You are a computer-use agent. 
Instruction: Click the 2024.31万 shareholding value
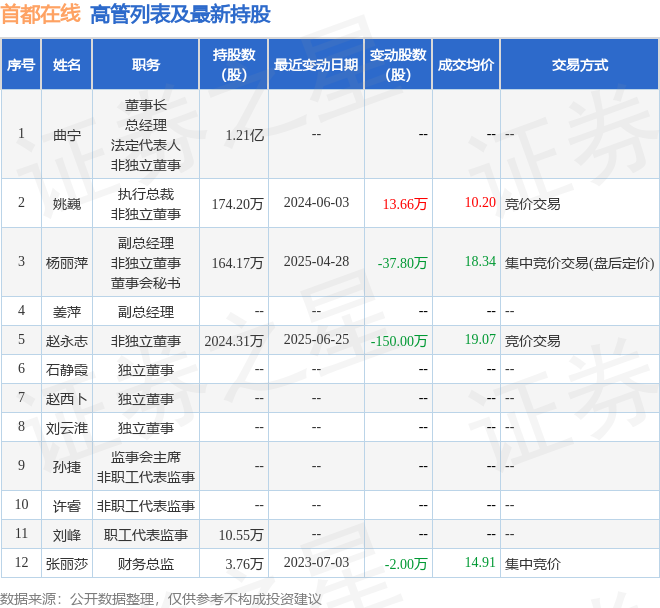pos(234,341)
